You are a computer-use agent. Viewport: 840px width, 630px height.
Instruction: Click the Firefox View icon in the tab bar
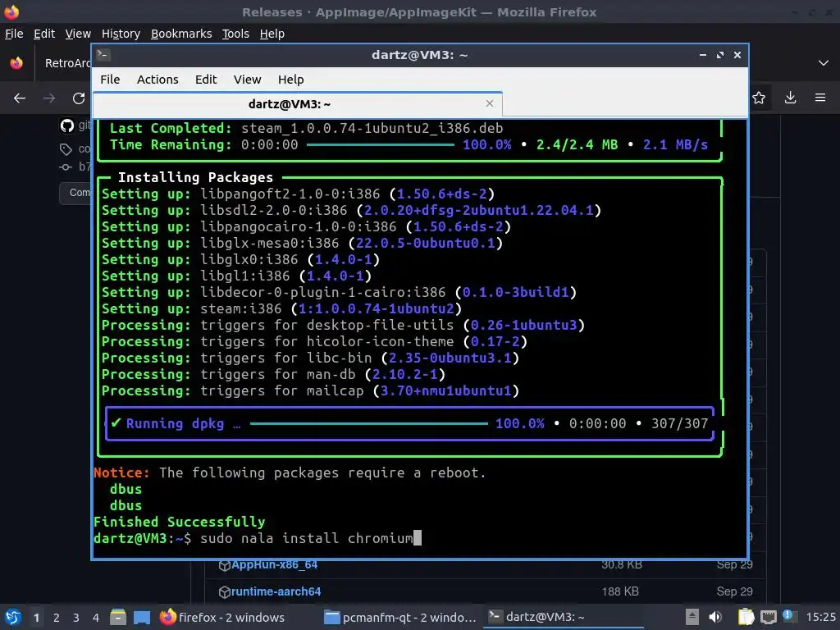coord(16,62)
